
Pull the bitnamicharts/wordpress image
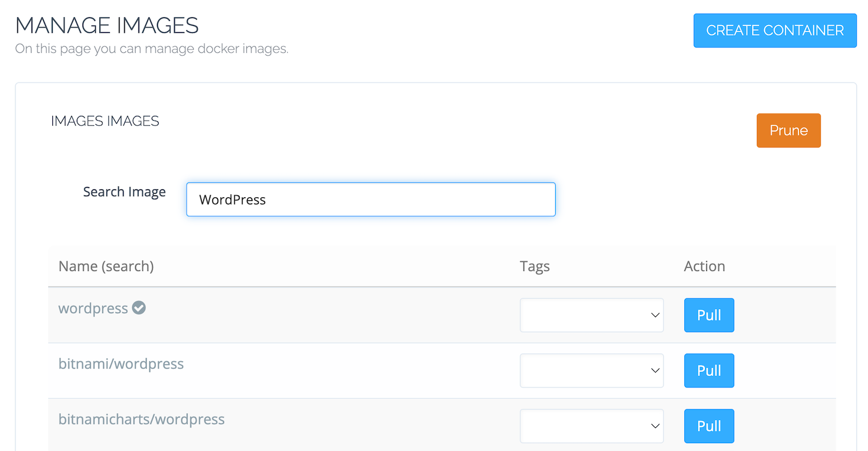click(x=709, y=426)
